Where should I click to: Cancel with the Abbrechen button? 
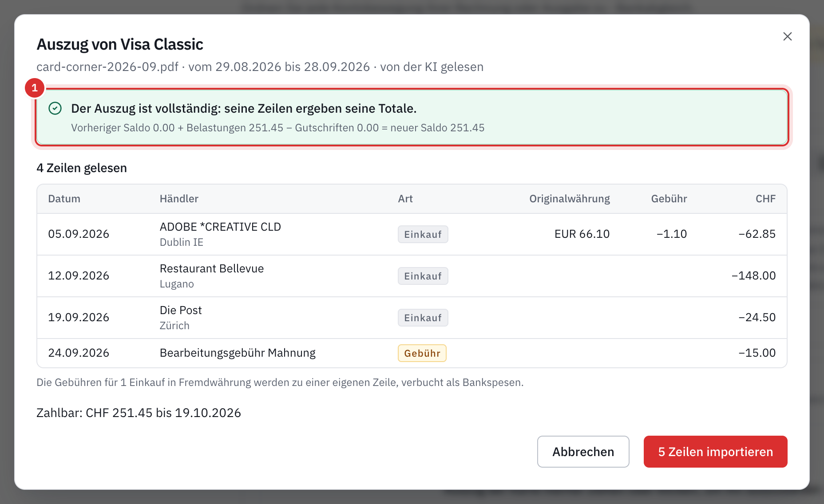point(583,452)
